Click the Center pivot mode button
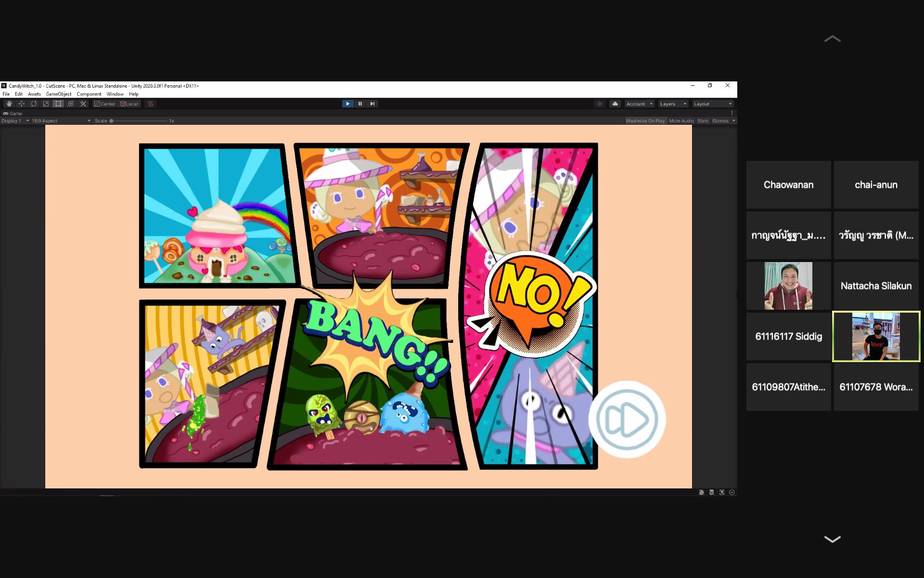The height and width of the screenshot is (578, 924). click(105, 104)
